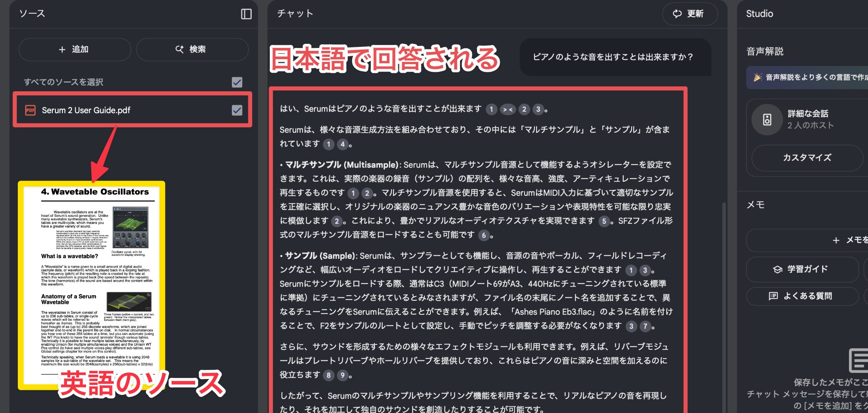Open the 音声解説をより多くの言語で banner

[808, 77]
